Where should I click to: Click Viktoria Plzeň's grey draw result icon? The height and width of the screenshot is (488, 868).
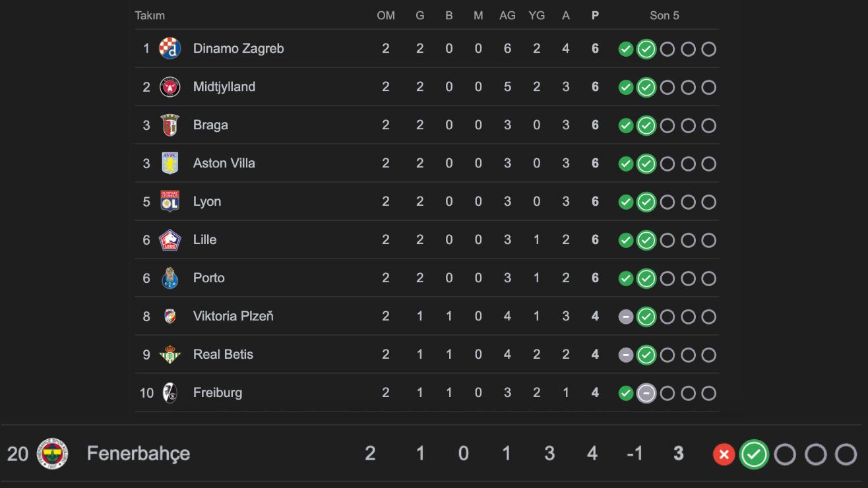pos(626,317)
